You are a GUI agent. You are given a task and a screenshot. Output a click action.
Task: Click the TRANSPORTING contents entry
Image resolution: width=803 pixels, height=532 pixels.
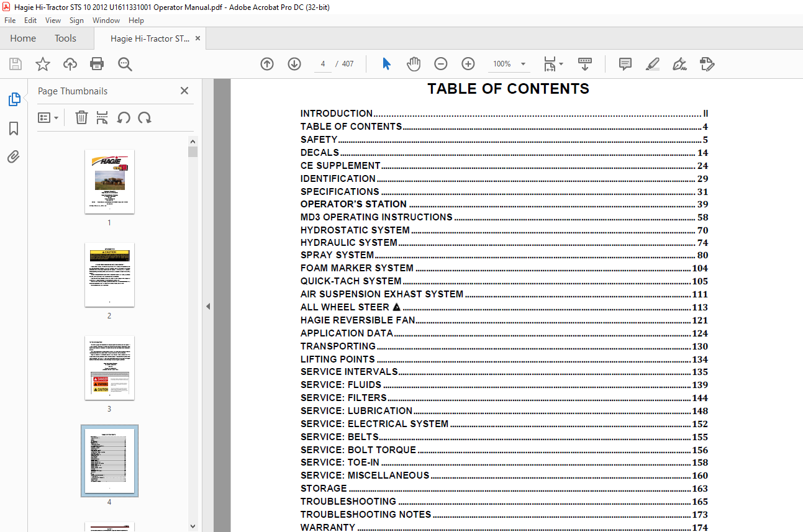(504, 346)
